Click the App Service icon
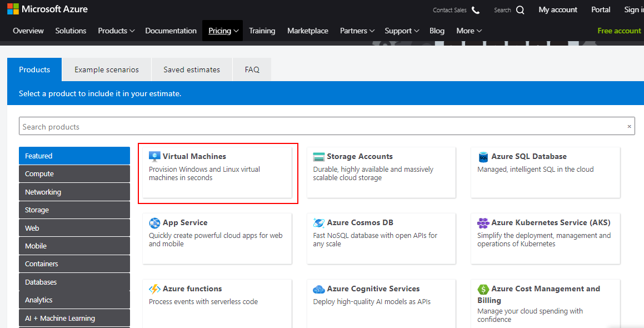The image size is (644, 328). click(x=154, y=223)
